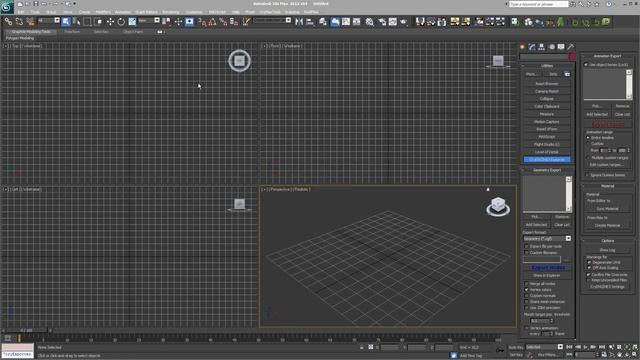Open Edit Named Selection Sets
Image resolution: width=640 pixels, height=360 pixels.
[x=246, y=22]
